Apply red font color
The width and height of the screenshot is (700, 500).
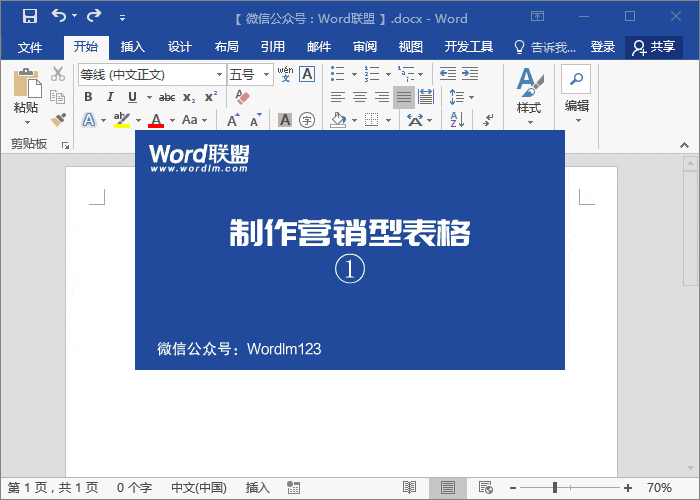tap(156, 120)
